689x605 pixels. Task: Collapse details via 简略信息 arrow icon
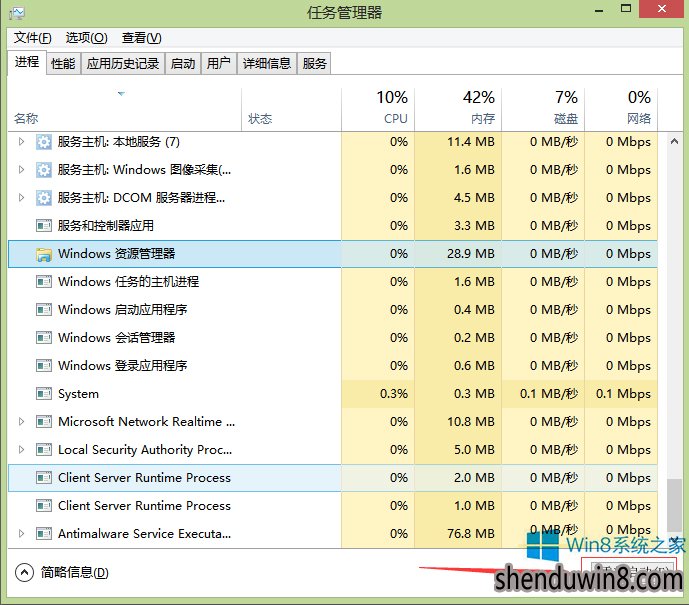click(x=24, y=572)
